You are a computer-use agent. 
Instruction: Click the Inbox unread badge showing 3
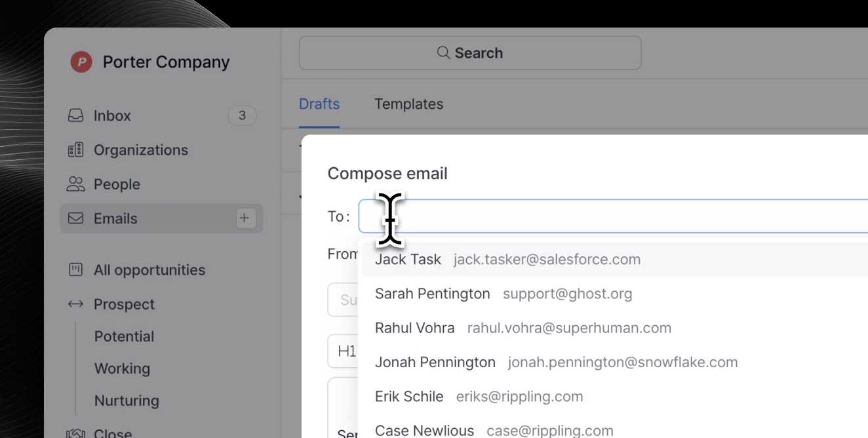(x=242, y=115)
